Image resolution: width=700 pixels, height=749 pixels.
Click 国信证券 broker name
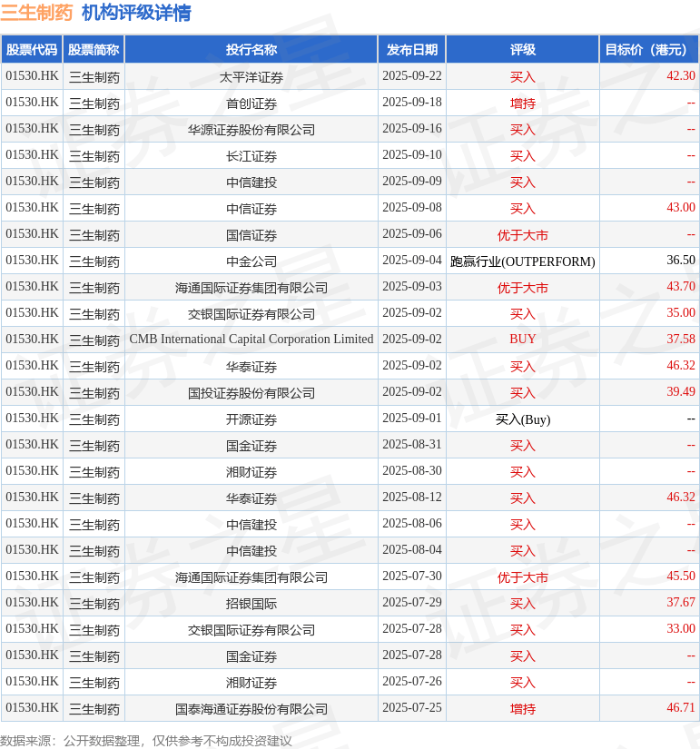251,234
